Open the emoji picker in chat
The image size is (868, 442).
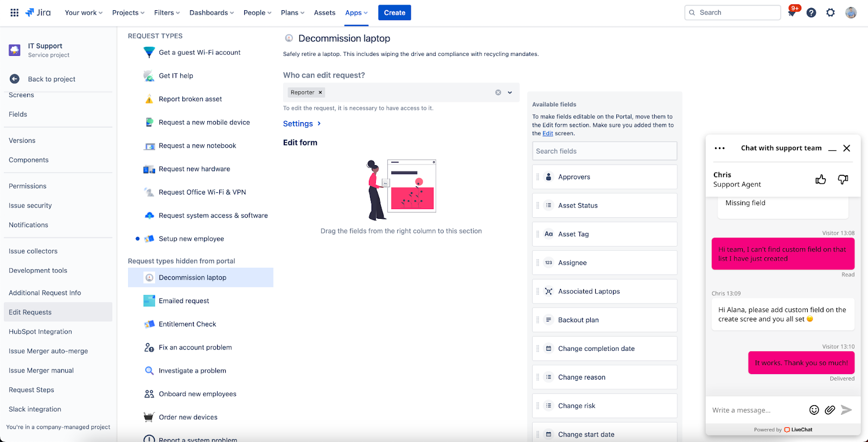pyautogui.click(x=814, y=410)
